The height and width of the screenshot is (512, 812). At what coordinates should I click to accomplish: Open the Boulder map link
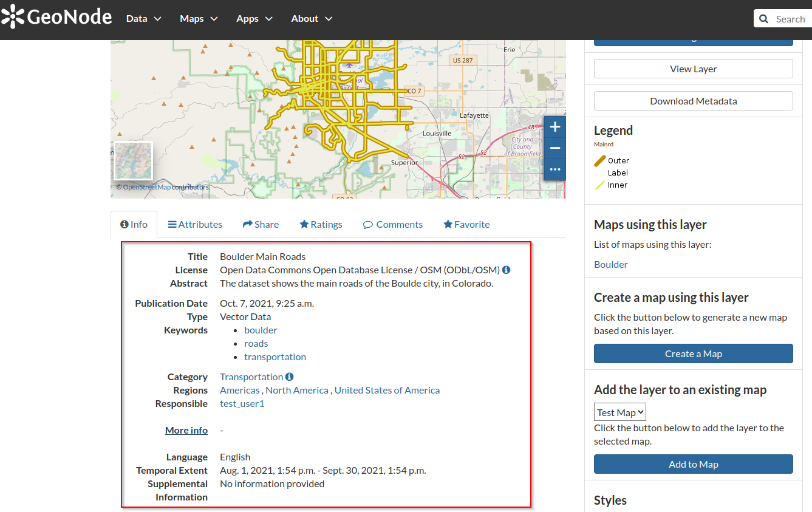click(x=611, y=264)
